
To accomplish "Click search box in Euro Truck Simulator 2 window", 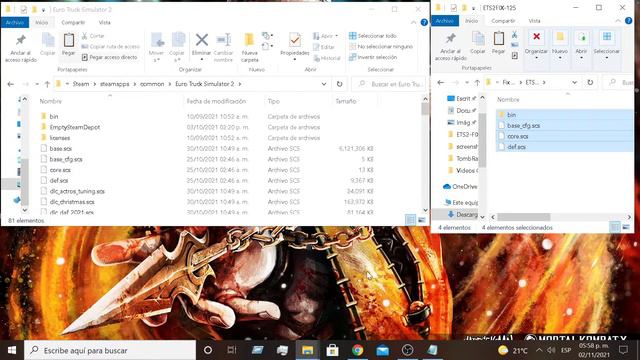I will pos(389,84).
